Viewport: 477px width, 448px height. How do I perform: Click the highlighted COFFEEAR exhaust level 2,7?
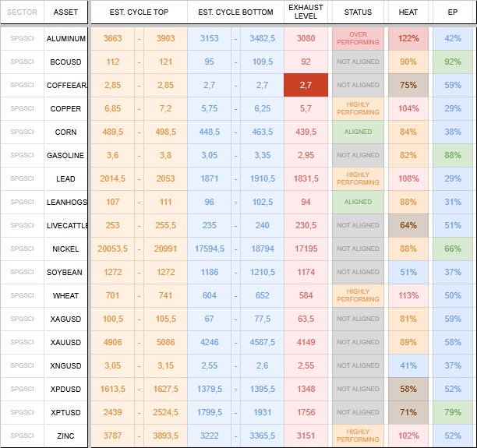306,85
